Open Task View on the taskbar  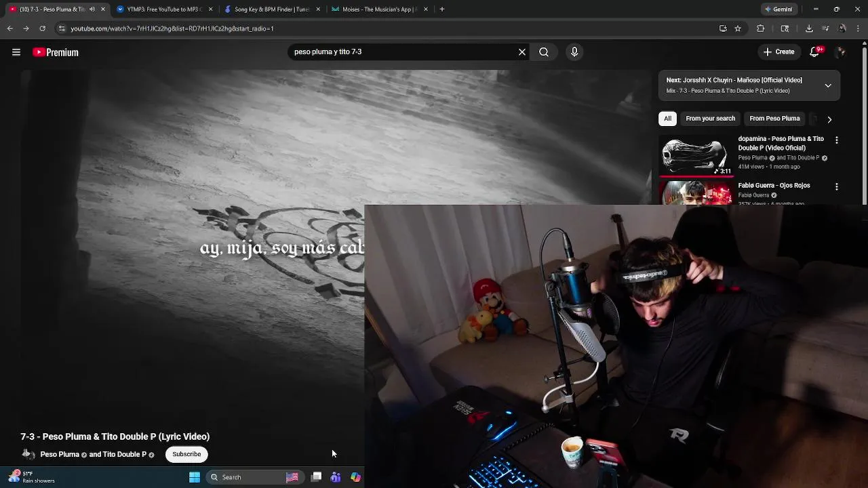[x=316, y=477]
